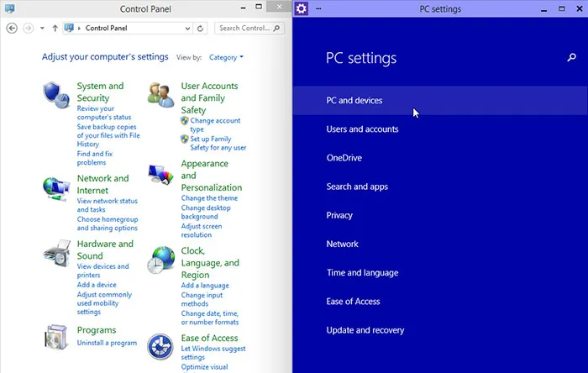Click the Clock, Language, and Region icon
The image size is (588, 373).
160,261
